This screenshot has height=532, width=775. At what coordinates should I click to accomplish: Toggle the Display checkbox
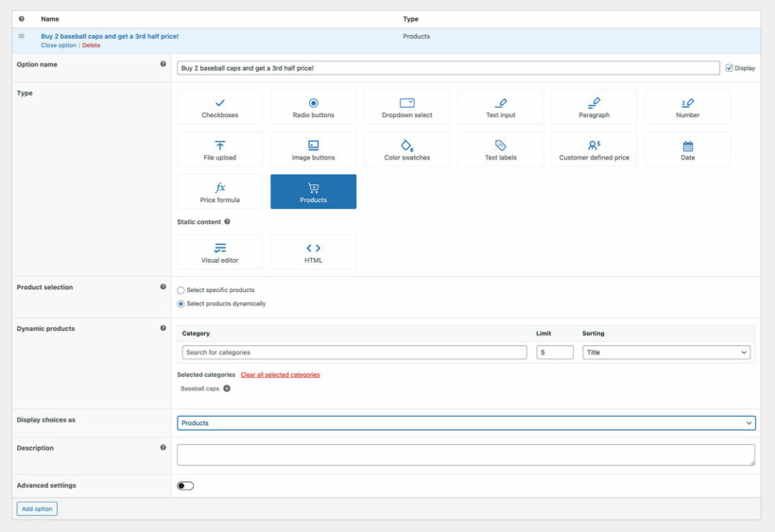[729, 68]
